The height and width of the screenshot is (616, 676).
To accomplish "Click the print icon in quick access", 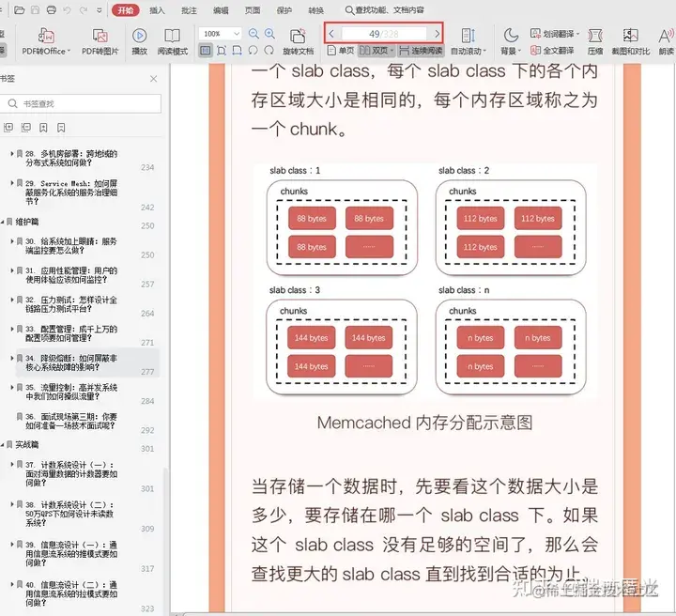I will point(52,10).
